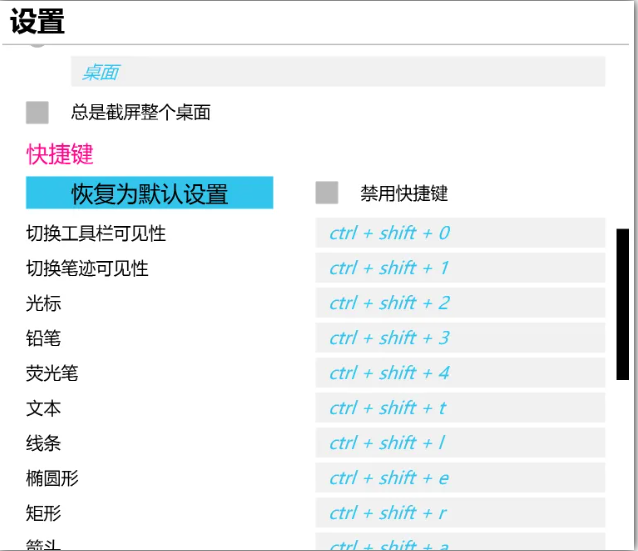Viewport: 638px width, 551px height.
Task: Toggle 总是截屏整个桌面 checkbox
Action: [x=37, y=112]
